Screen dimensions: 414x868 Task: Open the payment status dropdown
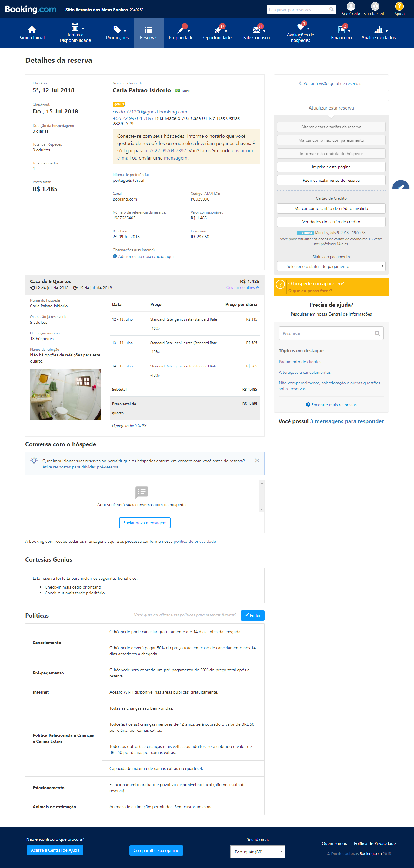(331, 266)
